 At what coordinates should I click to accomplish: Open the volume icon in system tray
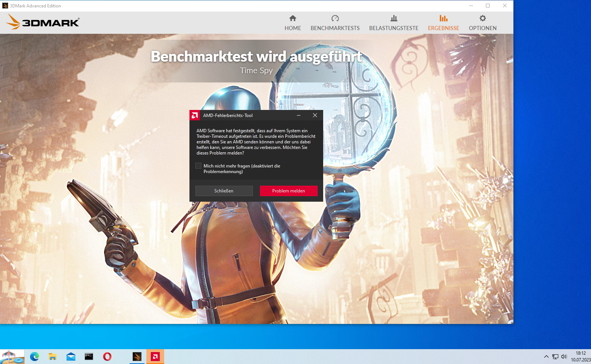point(564,357)
